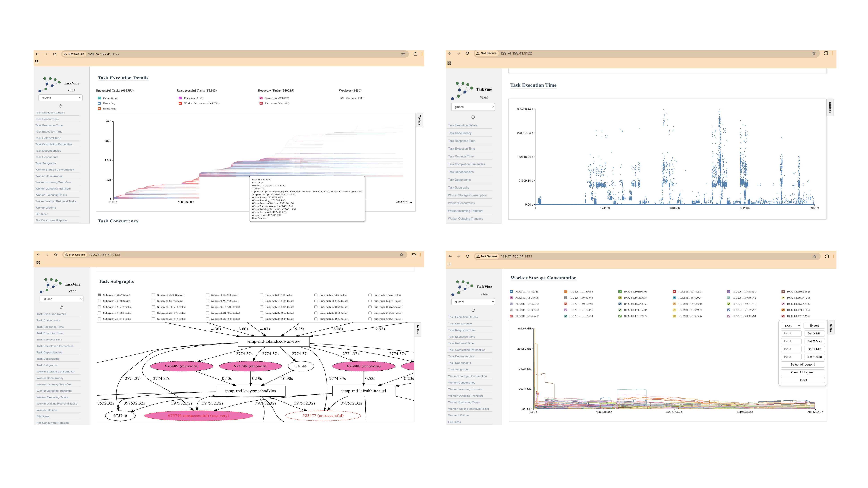Open Toolbox tab in Task Execution Time window

point(830,107)
